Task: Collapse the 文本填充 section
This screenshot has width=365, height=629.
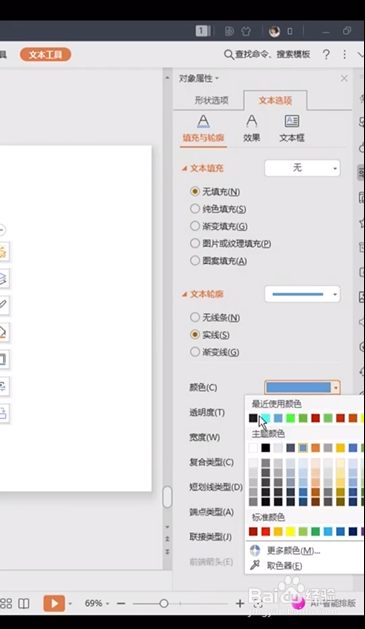Action: (x=185, y=168)
